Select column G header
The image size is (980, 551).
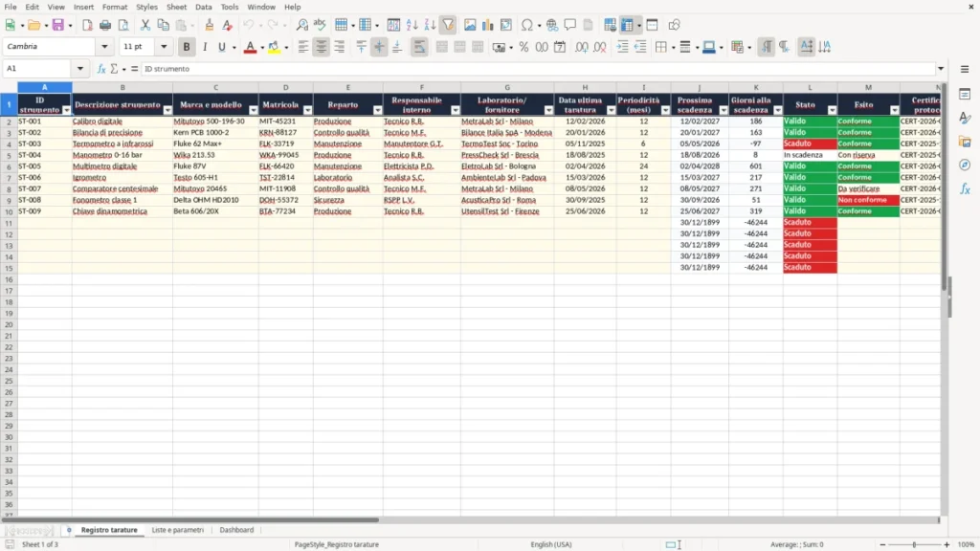click(507, 87)
